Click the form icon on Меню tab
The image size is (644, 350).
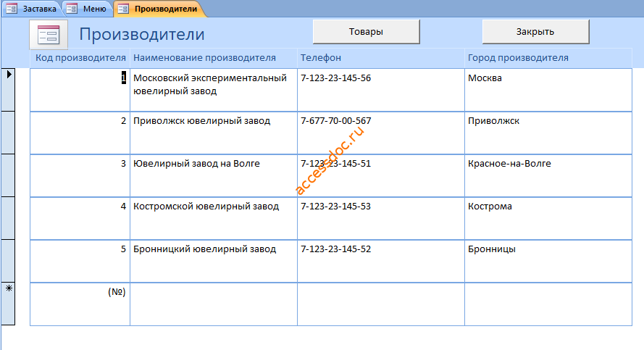pos(72,9)
